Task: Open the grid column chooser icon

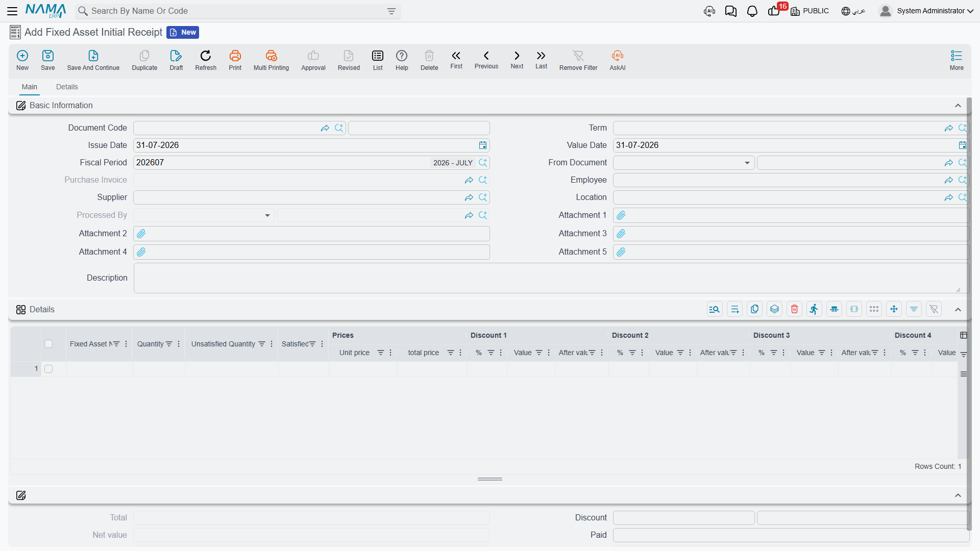Action: [964, 335]
